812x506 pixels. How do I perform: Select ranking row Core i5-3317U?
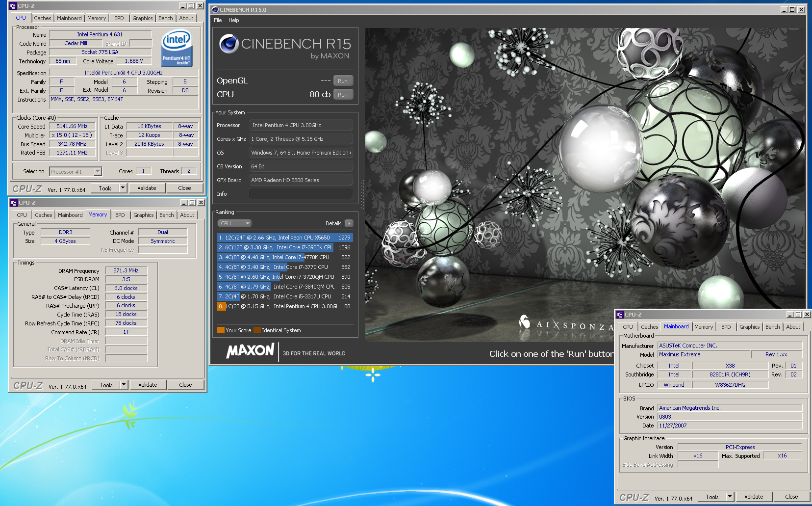[285, 296]
